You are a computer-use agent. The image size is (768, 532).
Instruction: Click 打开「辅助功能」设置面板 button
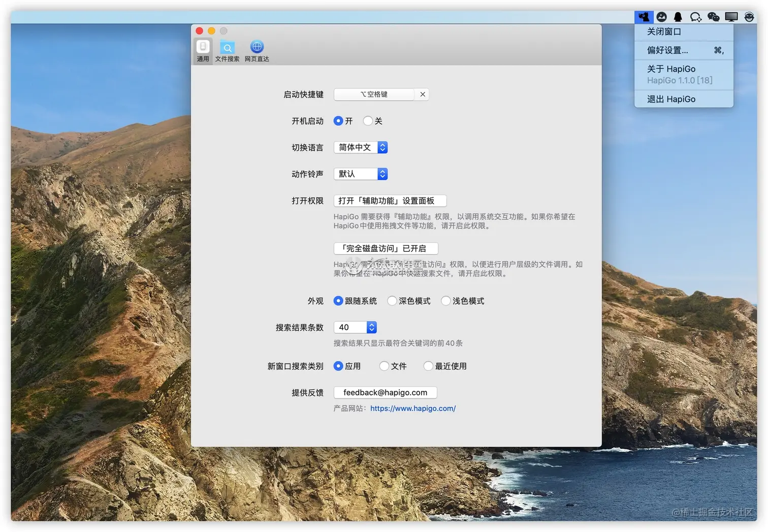[390, 201]
